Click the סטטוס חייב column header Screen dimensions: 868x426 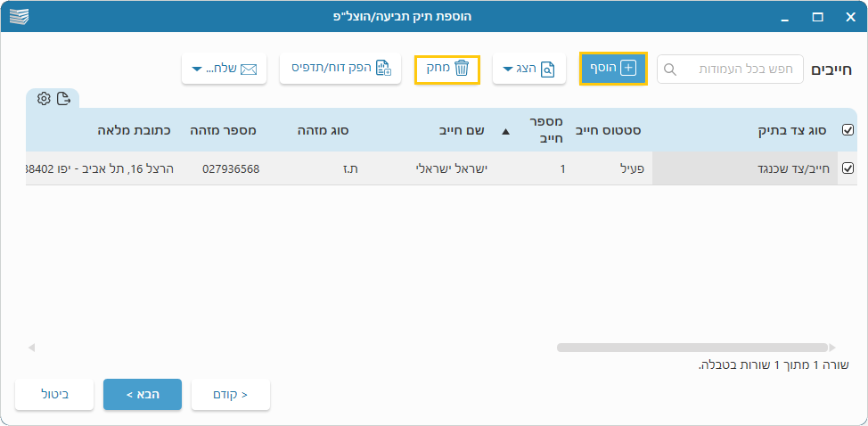pos(610,130)
